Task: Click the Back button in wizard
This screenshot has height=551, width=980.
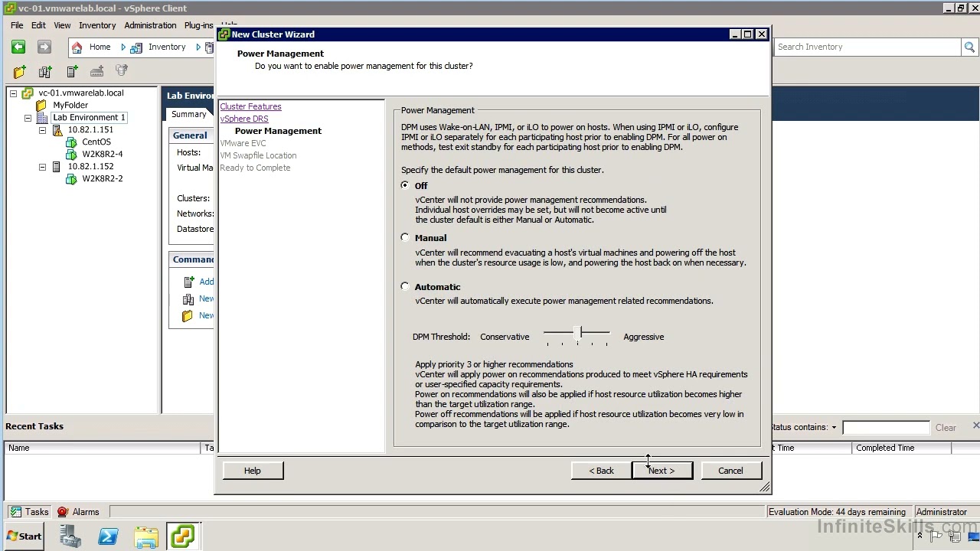Action: 601,471
